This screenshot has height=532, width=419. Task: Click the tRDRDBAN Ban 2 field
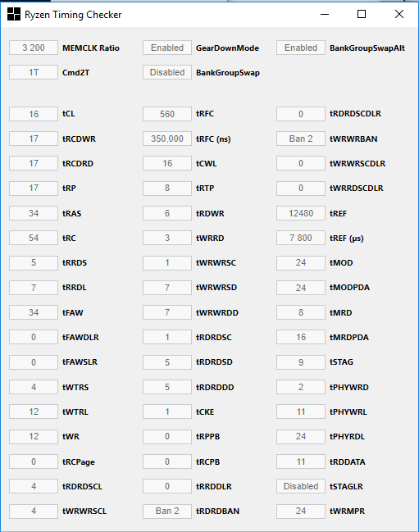click(x=167, y=511)
